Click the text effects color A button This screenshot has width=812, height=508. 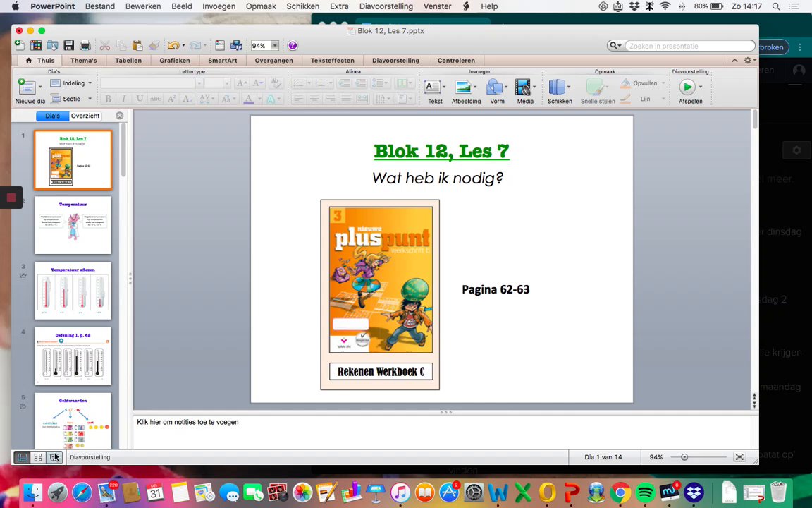tap(271, 99)
